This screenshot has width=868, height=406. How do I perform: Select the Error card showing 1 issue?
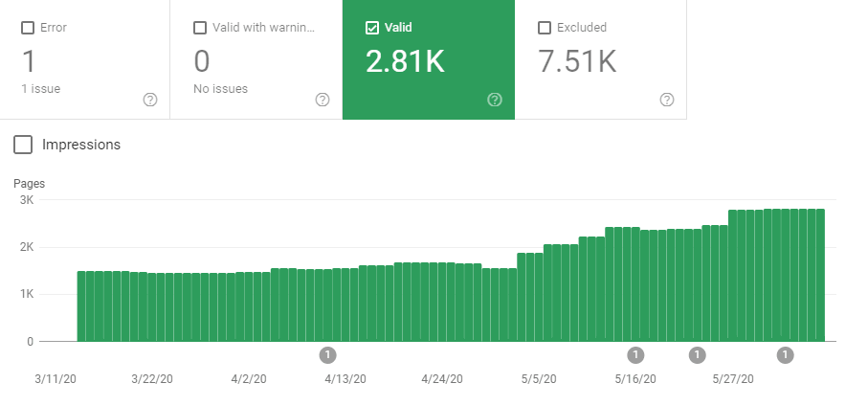[x=84, y=59]
